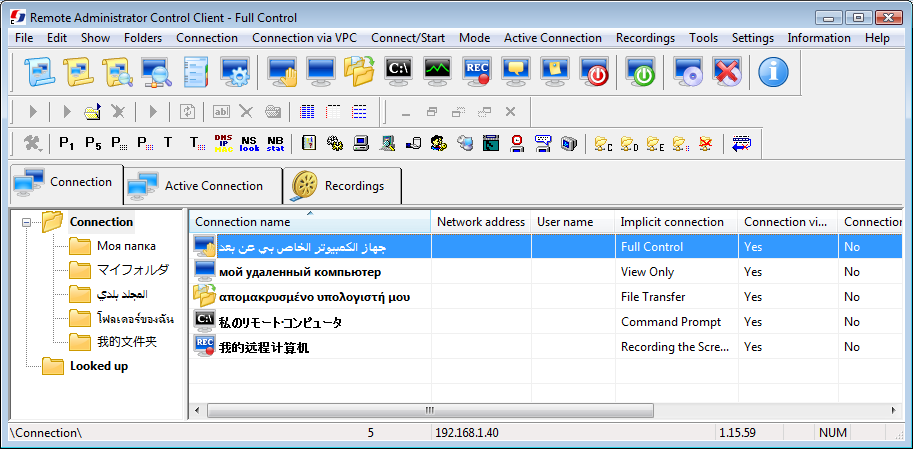Select the Моя папка folder

pyautogui.click(x=126, y=246)
